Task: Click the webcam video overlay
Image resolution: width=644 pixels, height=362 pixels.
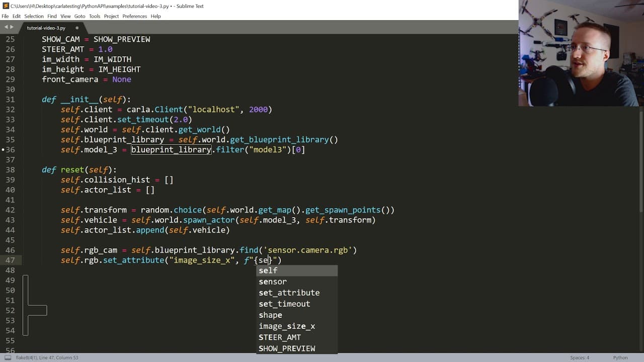Action: (x=581, y=53)
